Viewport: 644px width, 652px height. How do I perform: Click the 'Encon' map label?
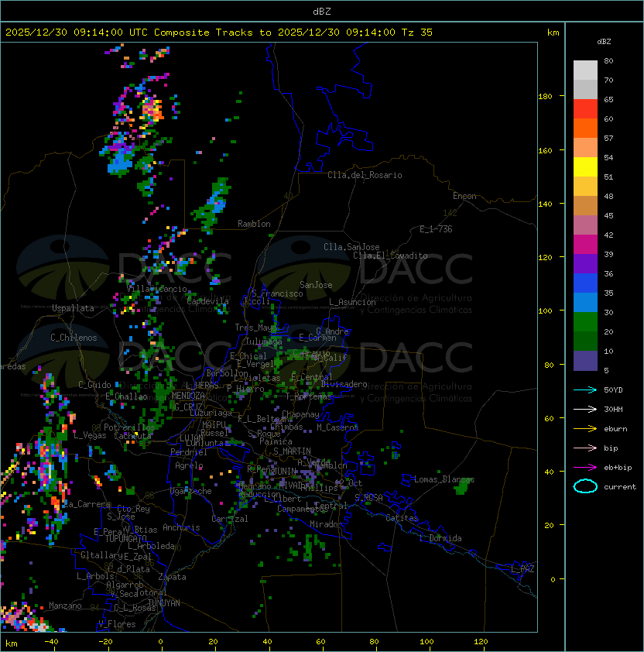click(464, 196)
